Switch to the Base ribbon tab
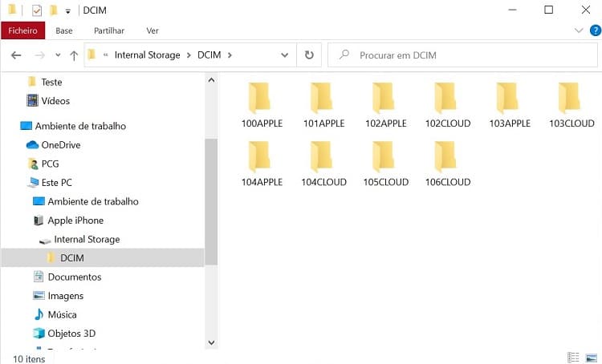Image resolution: width=602 pixels, height=364 pixels. [63, 30]
